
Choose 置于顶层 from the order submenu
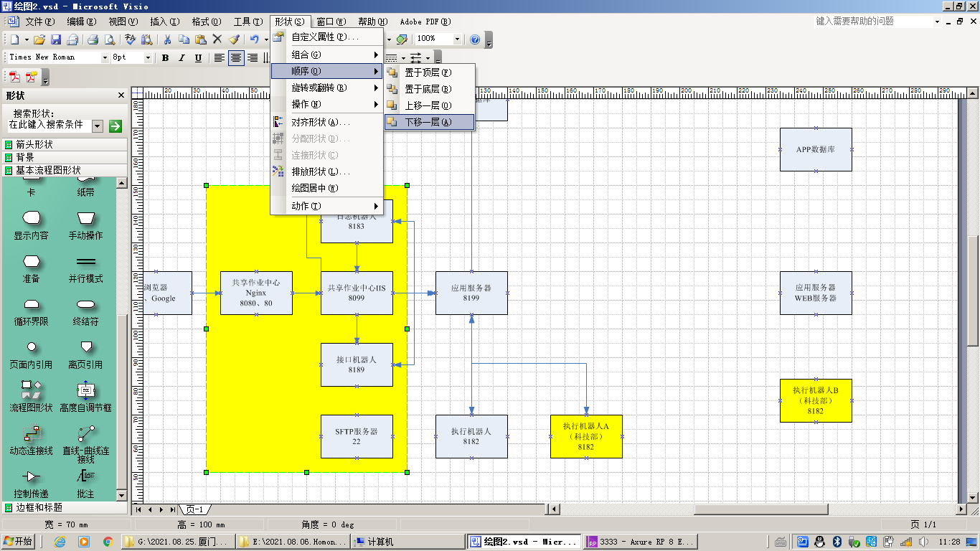[x=429, y=72]
